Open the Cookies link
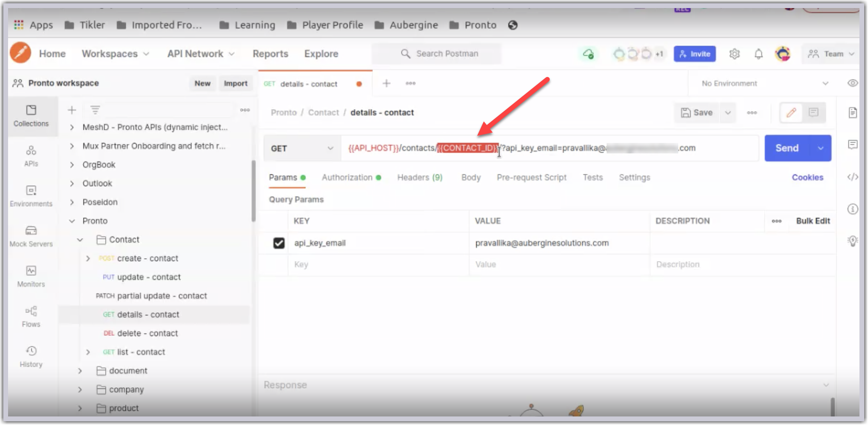The height and width of the screenshot is (425, 868). pyautogui.click(x=807, y=178)
